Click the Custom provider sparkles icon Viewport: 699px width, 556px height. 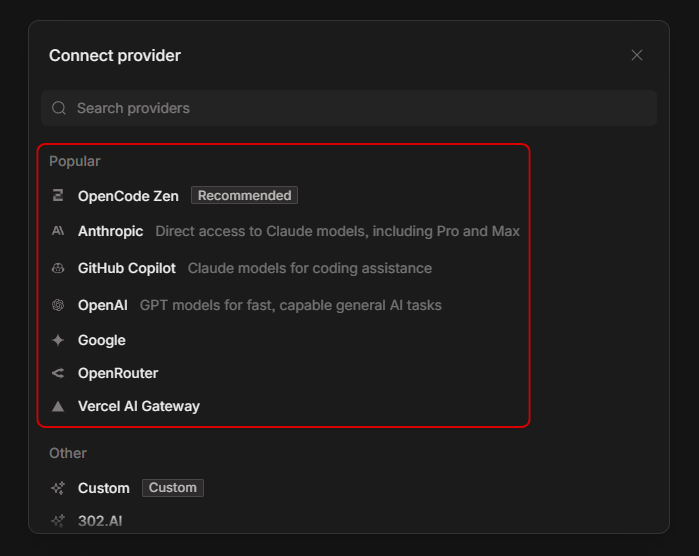click(58, 488)
